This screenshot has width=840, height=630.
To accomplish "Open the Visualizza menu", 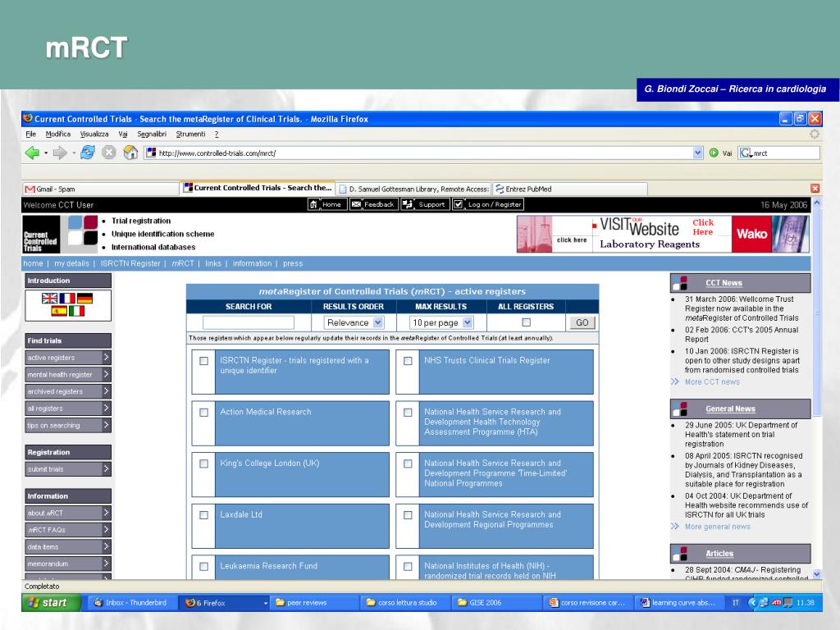I will tap(94, 134).
